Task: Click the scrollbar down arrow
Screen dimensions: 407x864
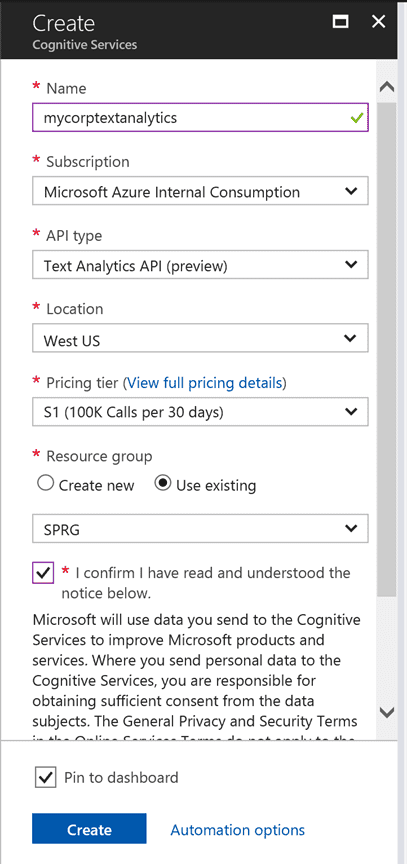Action: (387, 712)
